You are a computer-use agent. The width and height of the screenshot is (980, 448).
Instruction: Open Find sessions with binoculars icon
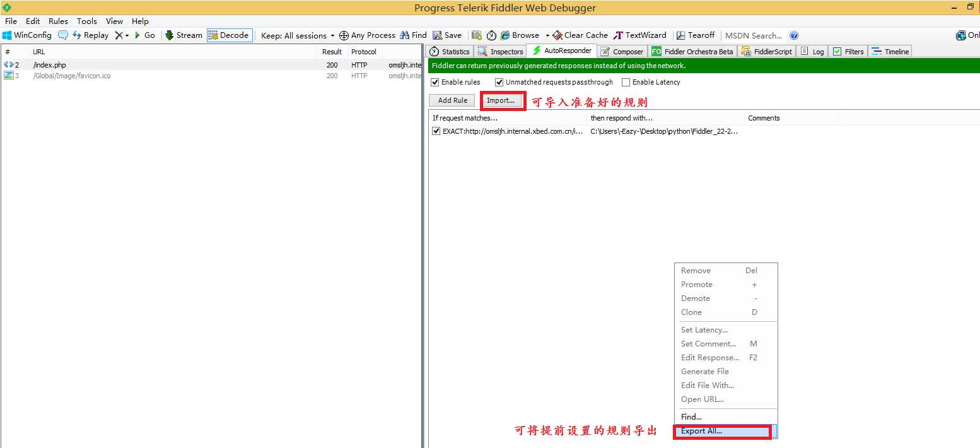[x=414, y=35]
